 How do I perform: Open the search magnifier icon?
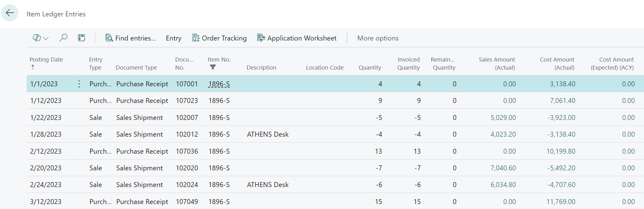tap(63, 38)
